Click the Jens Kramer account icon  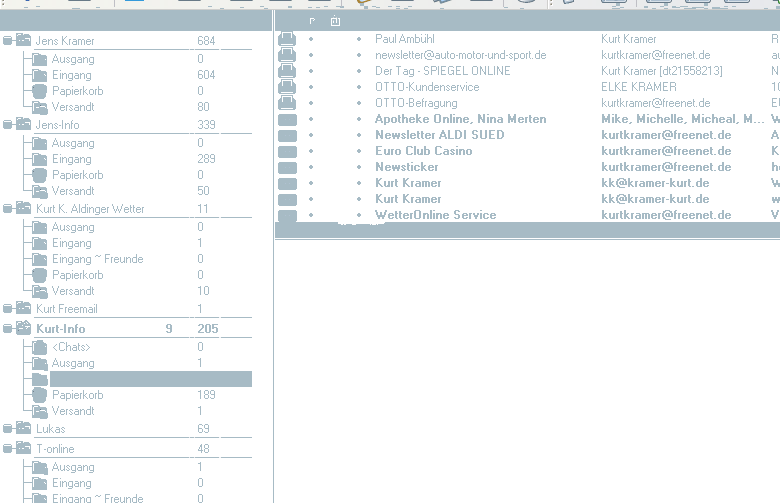(23, 41)
